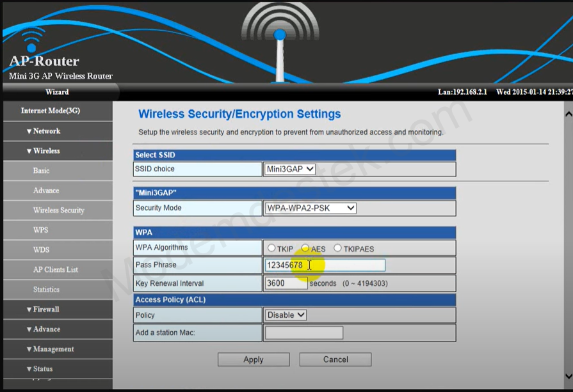The height and width of the screenshot is (392, 573).
Task: Open the WPS settings page
Action: [x=40, y=230]
